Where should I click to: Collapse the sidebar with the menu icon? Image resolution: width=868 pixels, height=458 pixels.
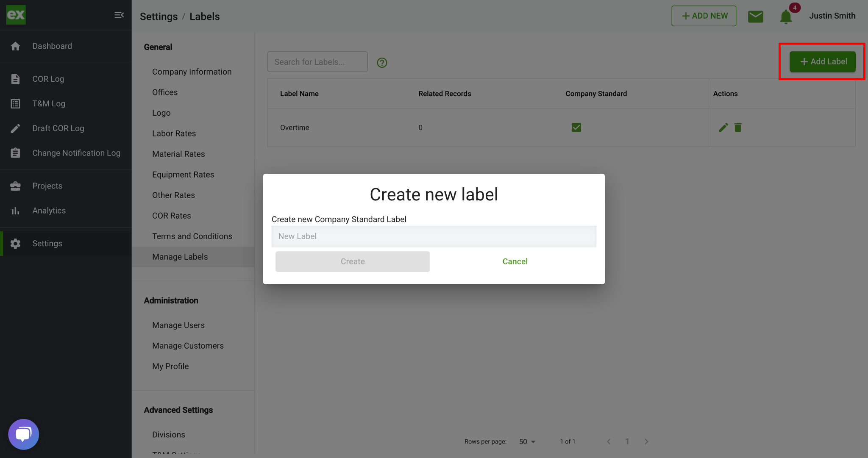[119, 15]
